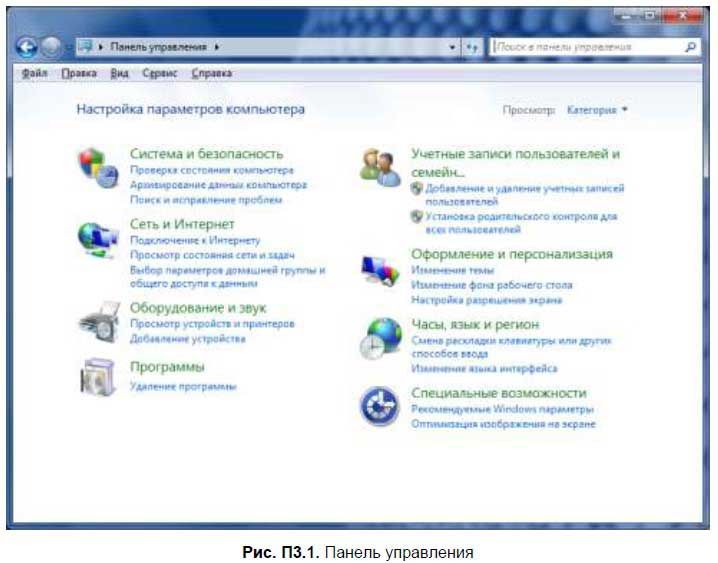Open the Программы box icon
718x563 pixels.
98,377
